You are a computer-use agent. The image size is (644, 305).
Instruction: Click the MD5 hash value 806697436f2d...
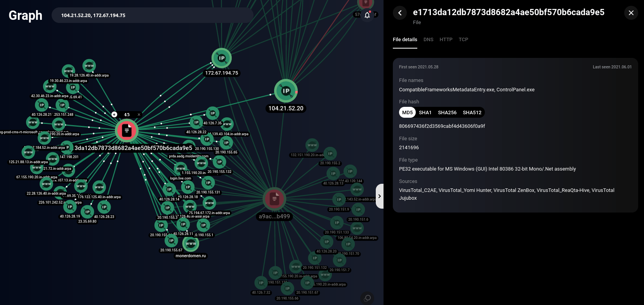442,126
